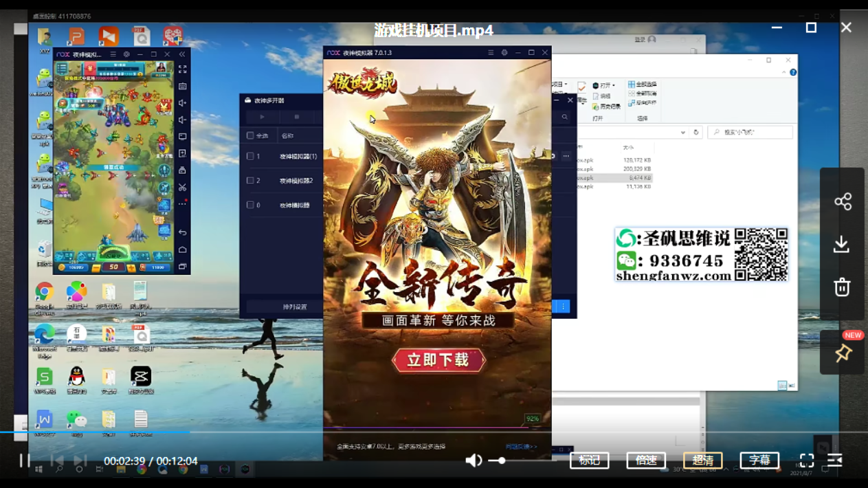The width and height of the screenshot is (868, 488).
Task: Click volume up in Nox sidebar
Action: (x=183, y=103)
